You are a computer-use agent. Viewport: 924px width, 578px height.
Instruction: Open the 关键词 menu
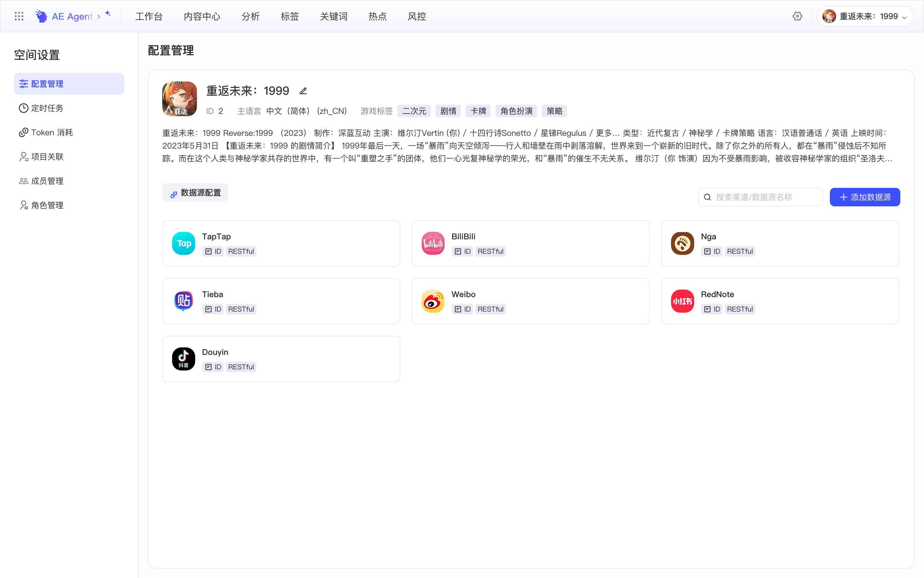(x=334, y=16)
